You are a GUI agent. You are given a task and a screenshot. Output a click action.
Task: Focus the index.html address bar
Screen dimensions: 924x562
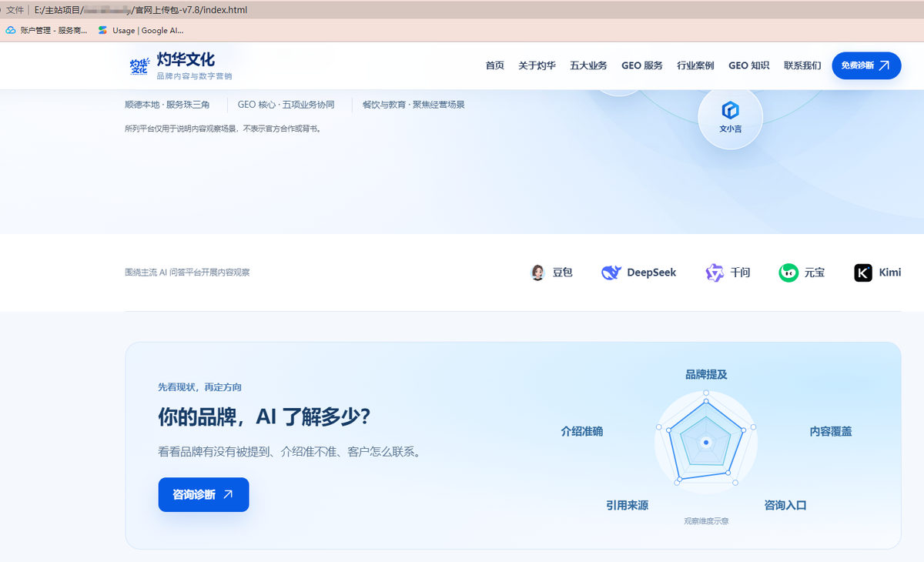141,10
